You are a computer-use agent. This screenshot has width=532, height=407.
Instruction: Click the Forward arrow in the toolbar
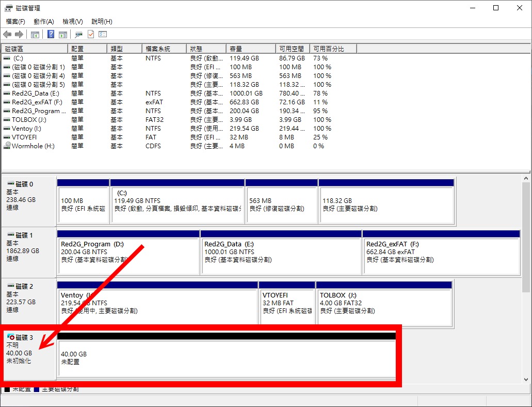[x=19, y=35]
